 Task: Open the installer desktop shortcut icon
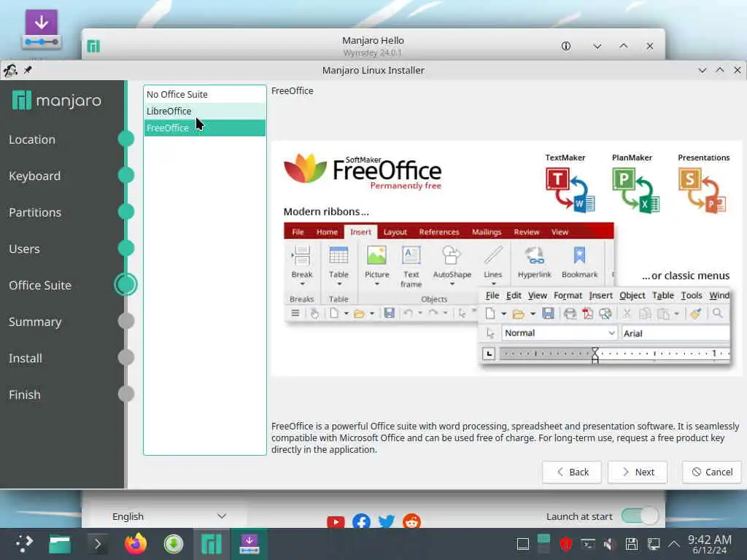[x=42, y=29]
